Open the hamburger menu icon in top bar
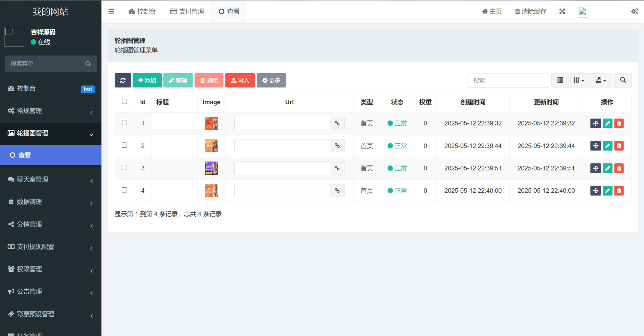The height and width of the screenshot is (336, 644). pyautogui.click(x=111, y=11)
